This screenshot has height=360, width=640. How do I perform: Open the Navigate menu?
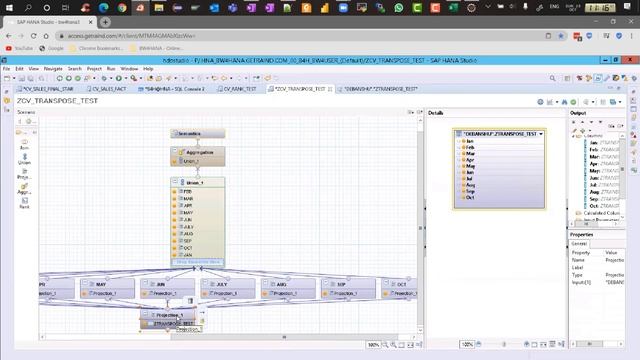53,69
